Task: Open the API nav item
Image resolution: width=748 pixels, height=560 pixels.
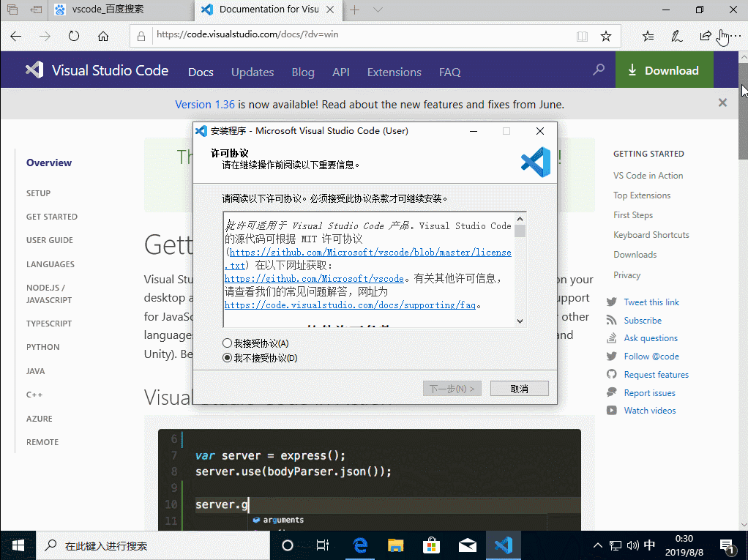Action: [x=340, y=72]
